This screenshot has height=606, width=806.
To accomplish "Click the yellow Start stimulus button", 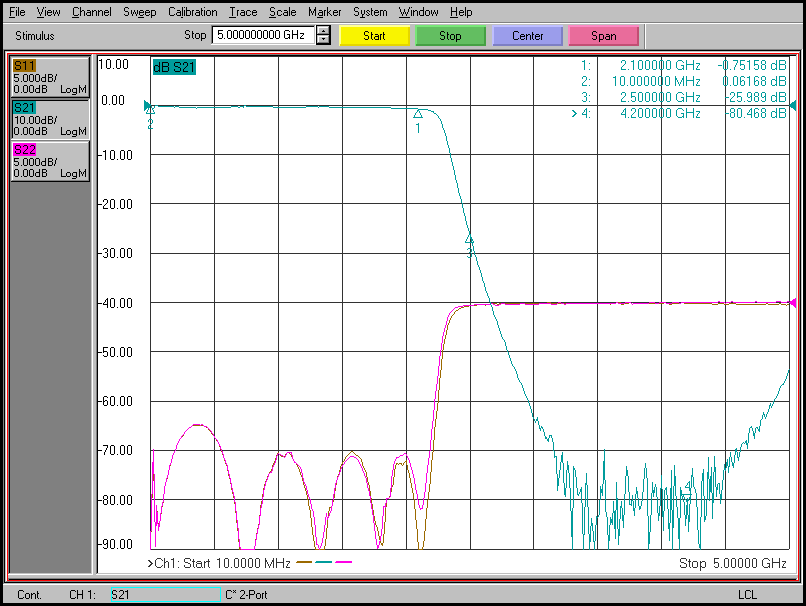I will [x=374, y=36].
